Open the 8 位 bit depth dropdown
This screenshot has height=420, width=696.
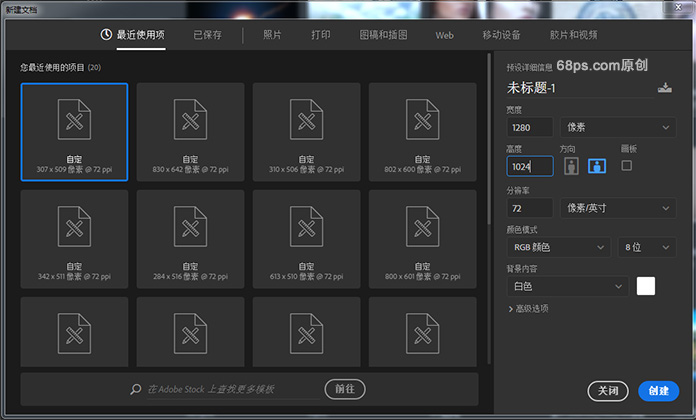(x=646, y=247)
